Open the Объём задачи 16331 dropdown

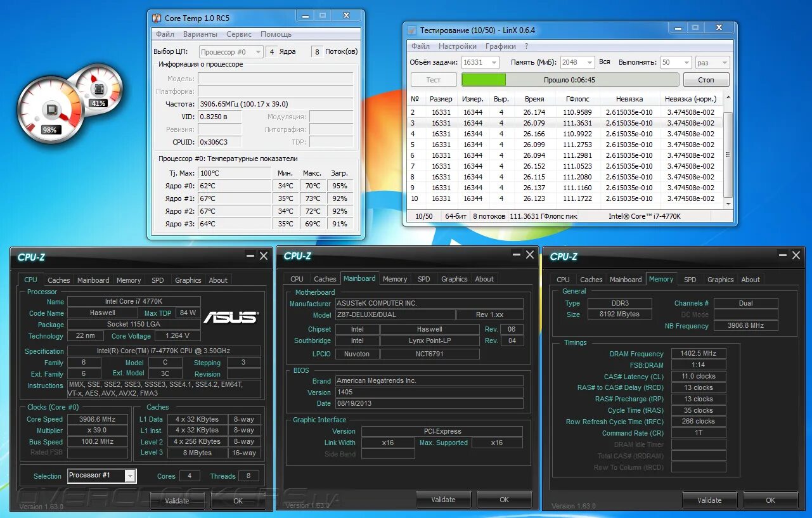[480, 62]
